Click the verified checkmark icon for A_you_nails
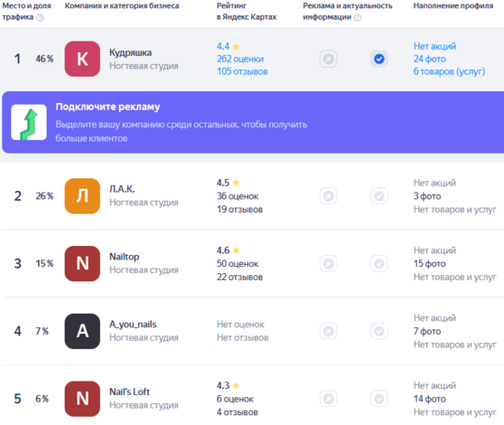This screenshot has height=425, width=504. 379,331
